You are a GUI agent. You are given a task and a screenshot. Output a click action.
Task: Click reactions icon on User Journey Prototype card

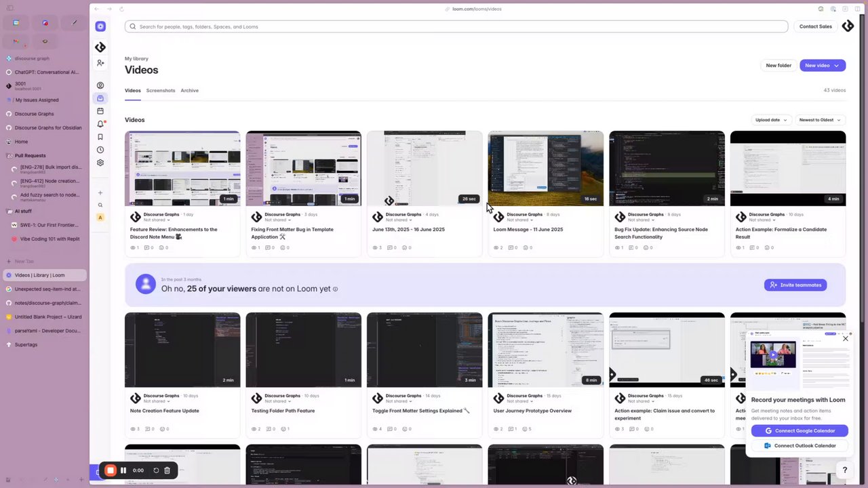click(524, 429)
